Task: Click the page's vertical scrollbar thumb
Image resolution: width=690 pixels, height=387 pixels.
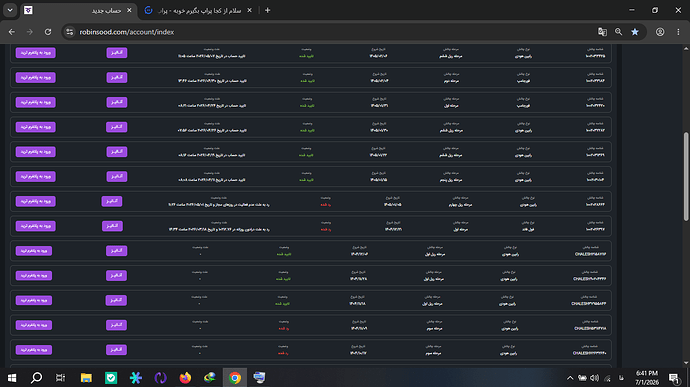Action: [686, 176]
